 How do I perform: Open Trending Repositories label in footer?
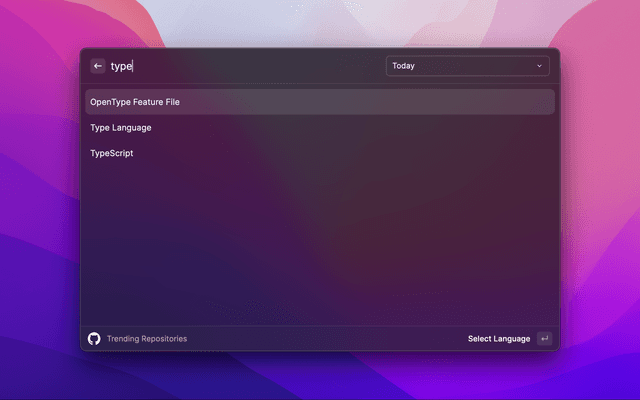tap(147, 339)
